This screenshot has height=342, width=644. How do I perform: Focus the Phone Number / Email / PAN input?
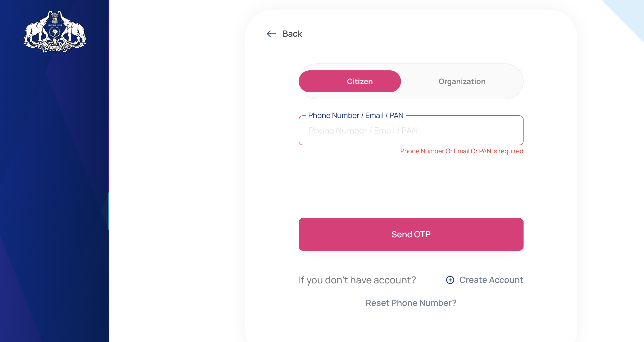411,131
